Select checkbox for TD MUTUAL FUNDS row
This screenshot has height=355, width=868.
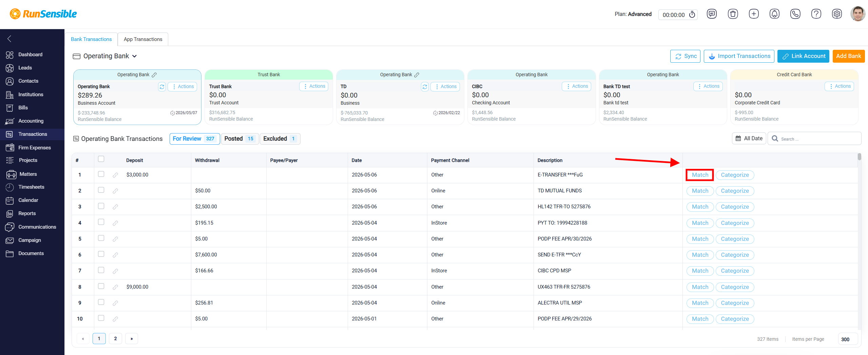pos(101,190)
